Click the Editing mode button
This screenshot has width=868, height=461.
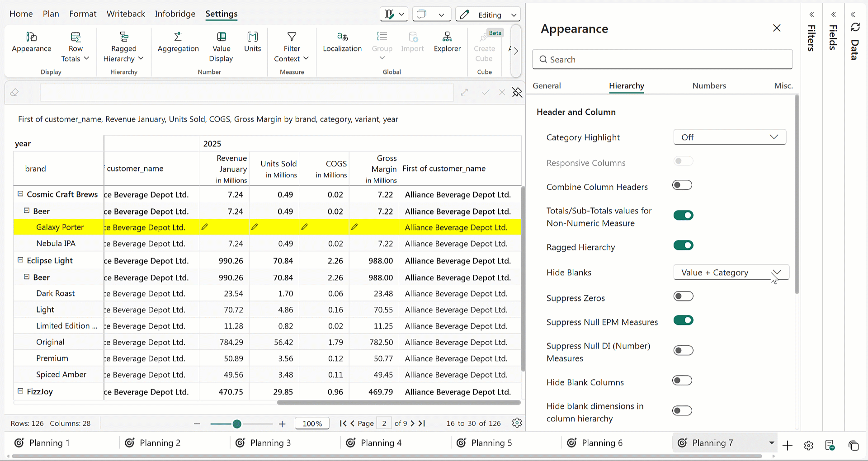tap(488, 15)
